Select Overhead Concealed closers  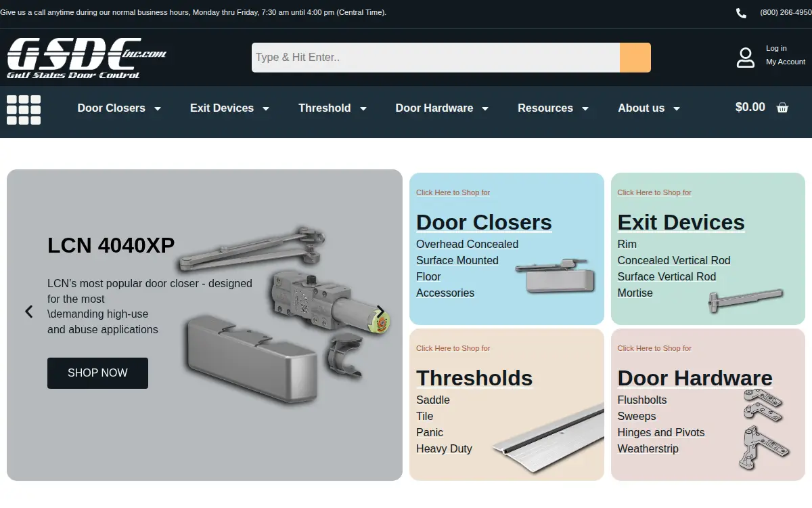click(x=467, y=244)
